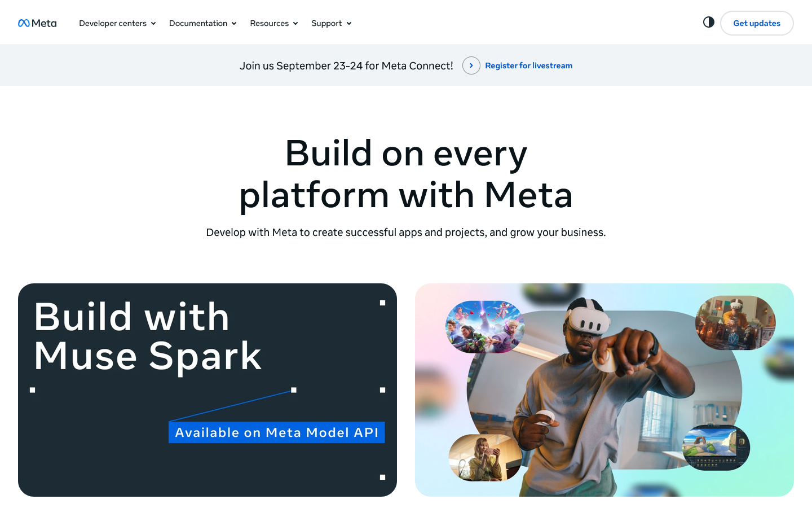
Task: Click the Meta logo
Action: click(x=37, y=23)
